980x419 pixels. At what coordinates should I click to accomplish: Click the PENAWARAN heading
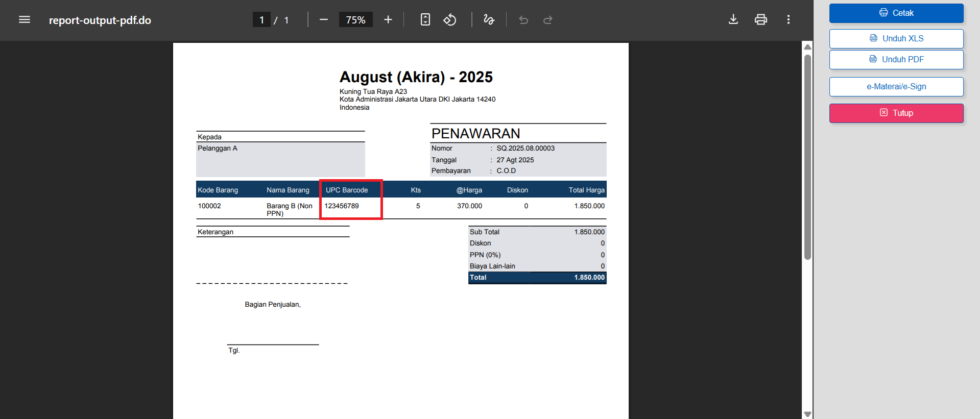click(x=475, y=134)
